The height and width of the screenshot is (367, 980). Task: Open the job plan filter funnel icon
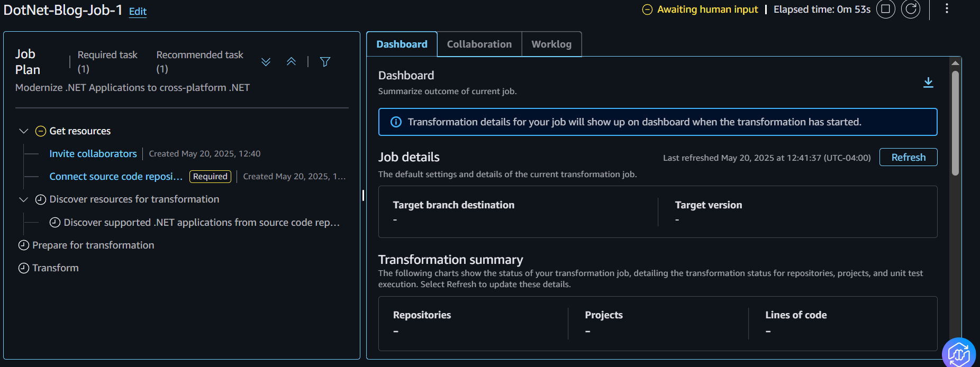[325, 62]
